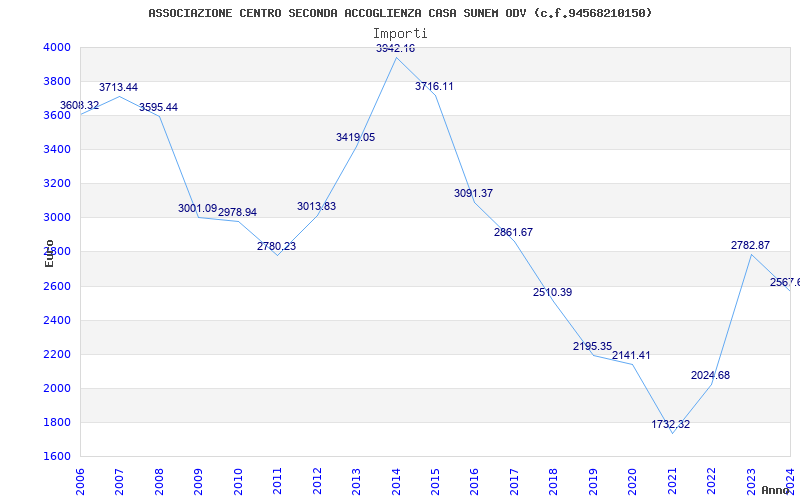The image size is (800, 500).
Task: Click the 2978.94 data label
Action: coord(237,212)
